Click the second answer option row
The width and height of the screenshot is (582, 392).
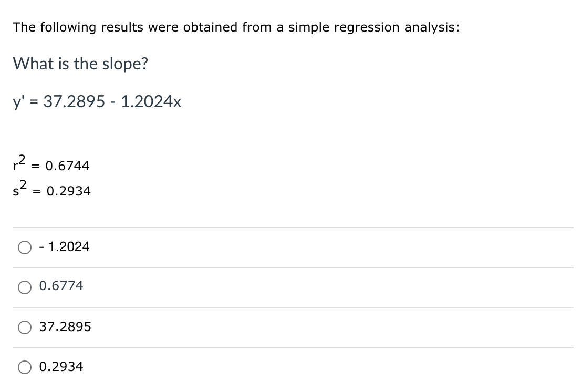coord(158,287)
